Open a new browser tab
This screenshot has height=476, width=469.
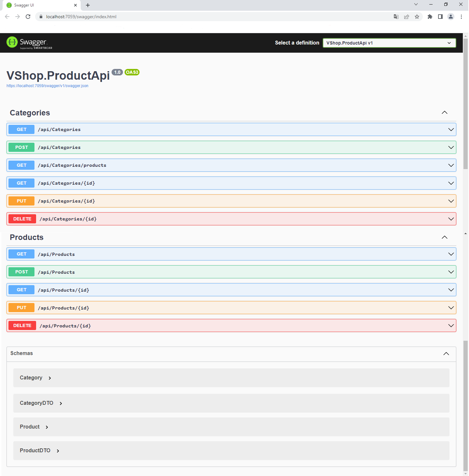tap(88, 5)
